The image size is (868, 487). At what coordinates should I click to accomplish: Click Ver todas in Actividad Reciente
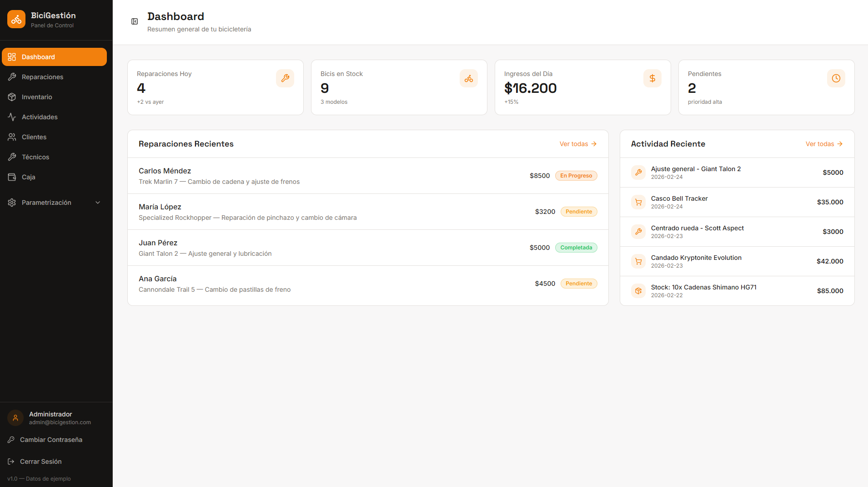tap(823, 144)
